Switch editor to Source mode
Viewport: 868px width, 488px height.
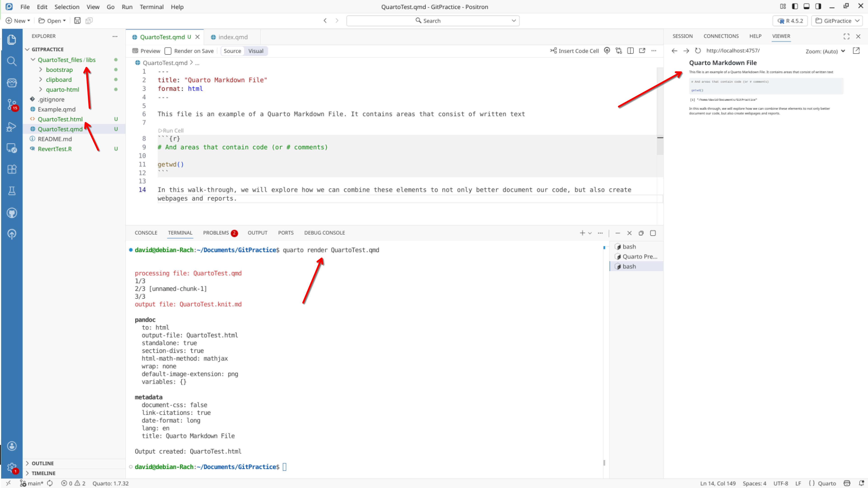[x=232, y=51]
